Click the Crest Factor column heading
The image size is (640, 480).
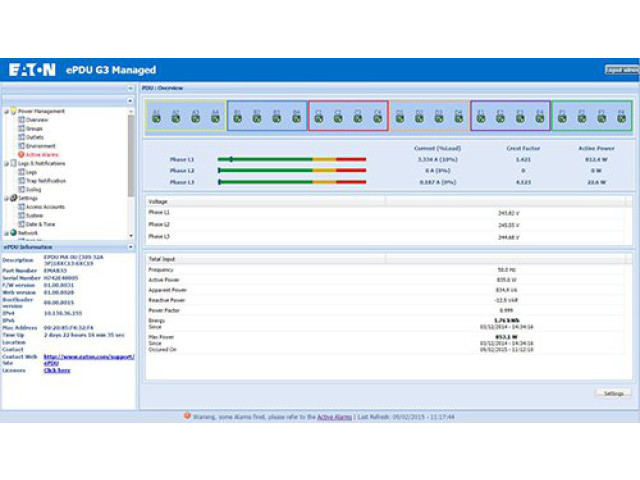coord(523,149)
